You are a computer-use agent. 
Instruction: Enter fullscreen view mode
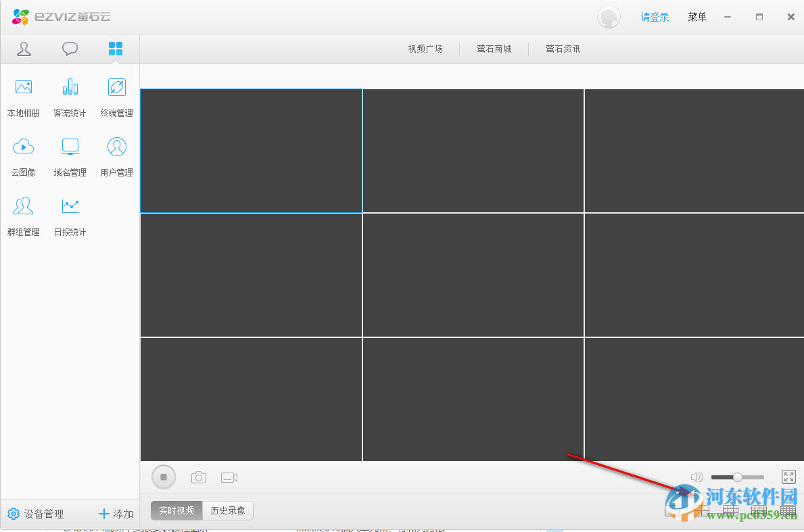click(788, 477)
